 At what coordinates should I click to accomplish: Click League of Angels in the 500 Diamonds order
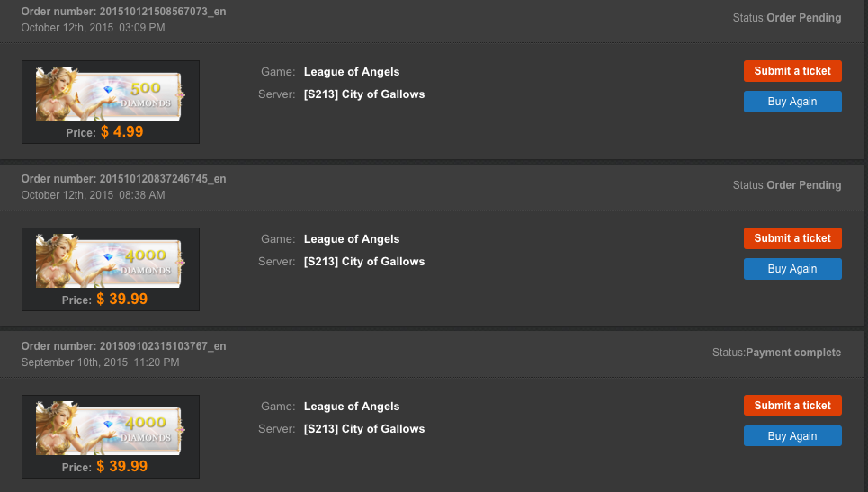pos(352,72)
